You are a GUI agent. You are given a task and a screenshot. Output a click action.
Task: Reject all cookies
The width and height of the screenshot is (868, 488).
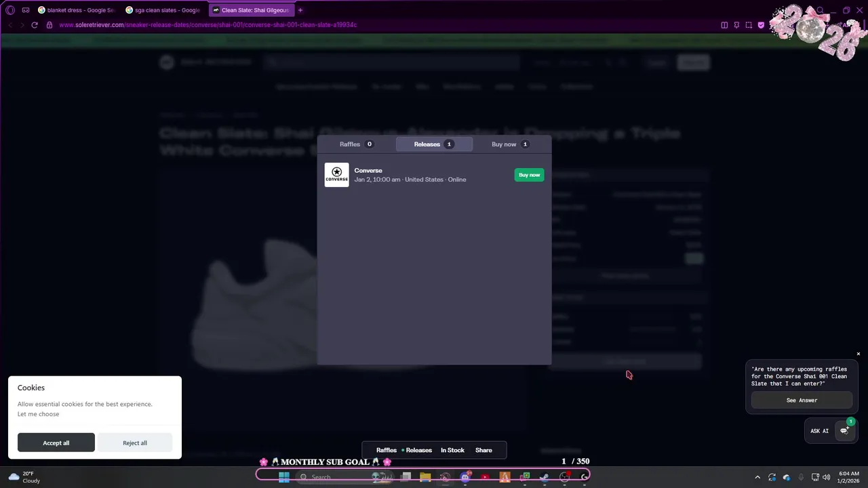coord(135,443)
